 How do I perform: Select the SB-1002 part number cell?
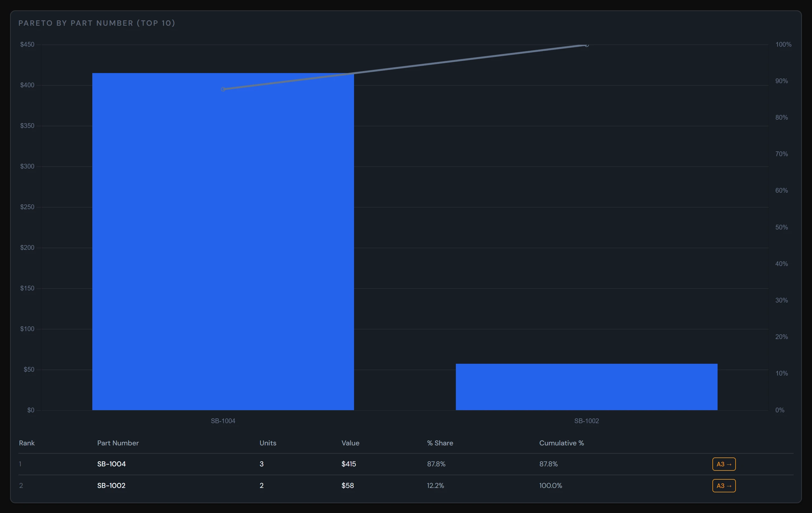click(x=111, y=486)
